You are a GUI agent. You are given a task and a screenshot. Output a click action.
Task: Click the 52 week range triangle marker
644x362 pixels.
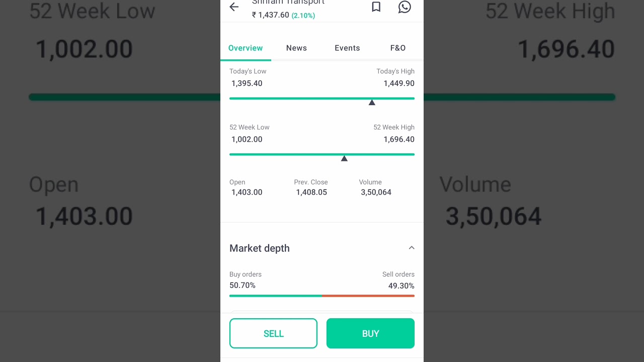coord(344,158)
